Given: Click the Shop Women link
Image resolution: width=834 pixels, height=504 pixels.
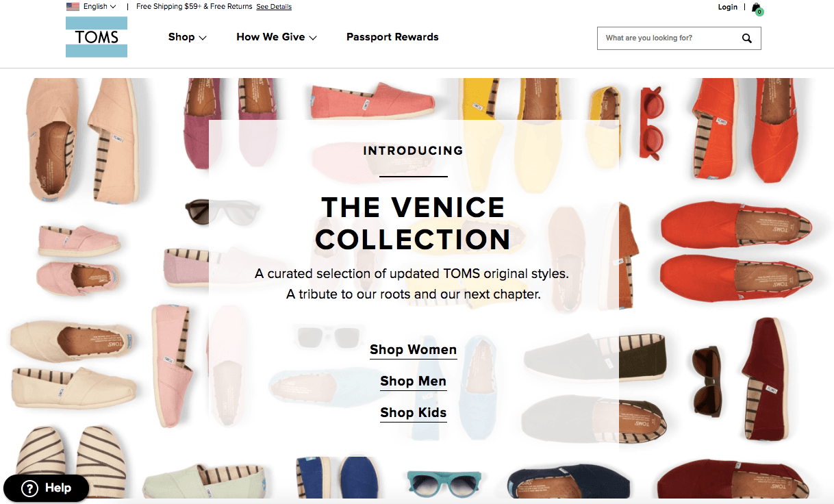Looking at the screenshot, I should (x=413, y=350).
